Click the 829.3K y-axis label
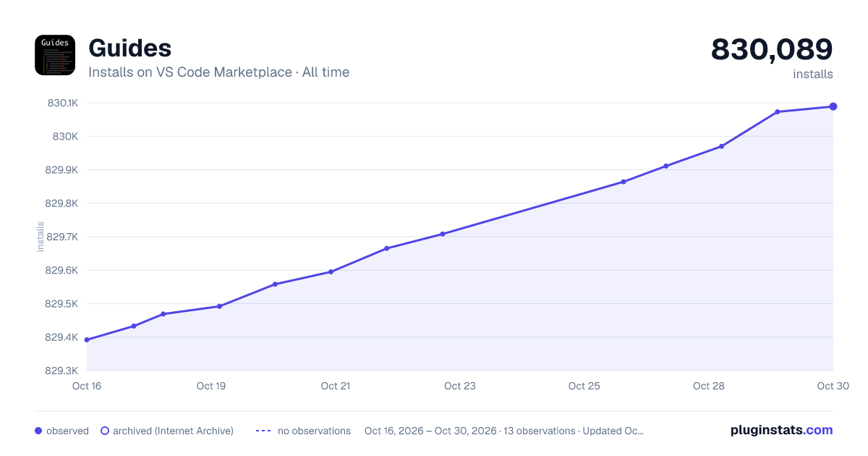Viewport: 868px width, 456px height. click(x=62, y=371)
